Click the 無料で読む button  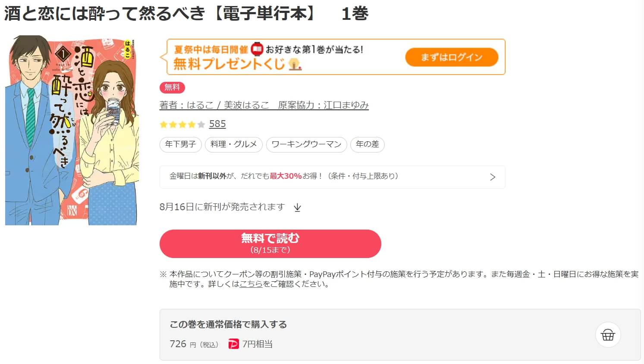click(270, 243)
